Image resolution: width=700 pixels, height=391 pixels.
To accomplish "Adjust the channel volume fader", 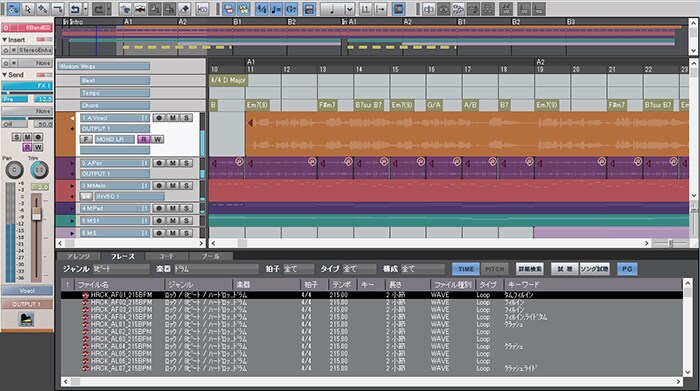I will click(x=36, y=213).
